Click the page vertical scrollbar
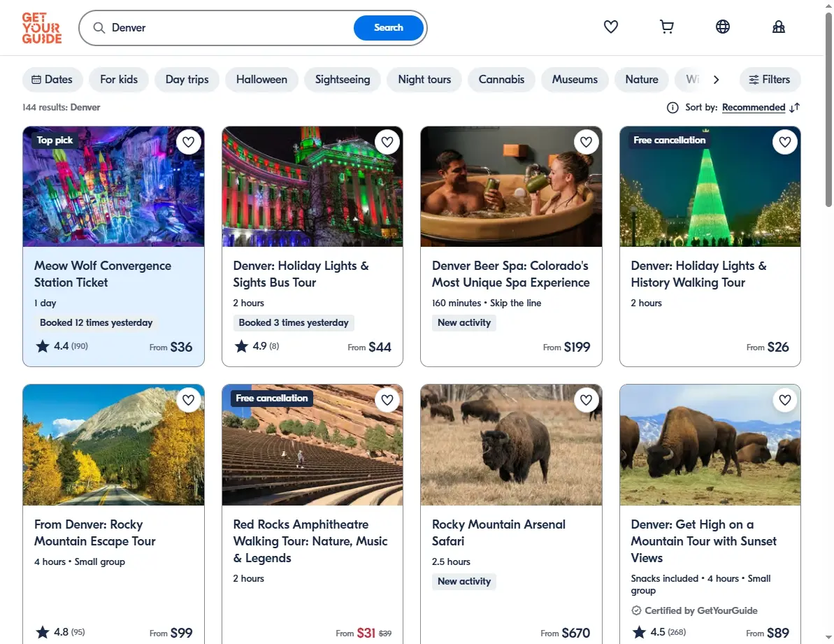The height and width of the screenshot is (644, 834). point(828,109)
